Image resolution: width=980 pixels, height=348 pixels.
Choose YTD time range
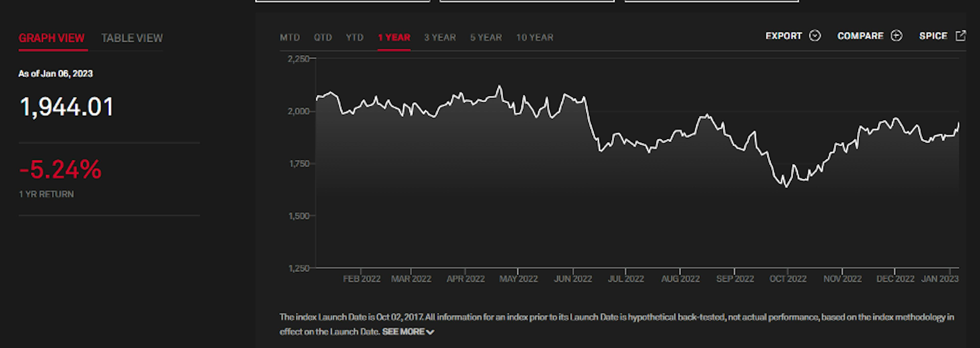coord(354,37)
